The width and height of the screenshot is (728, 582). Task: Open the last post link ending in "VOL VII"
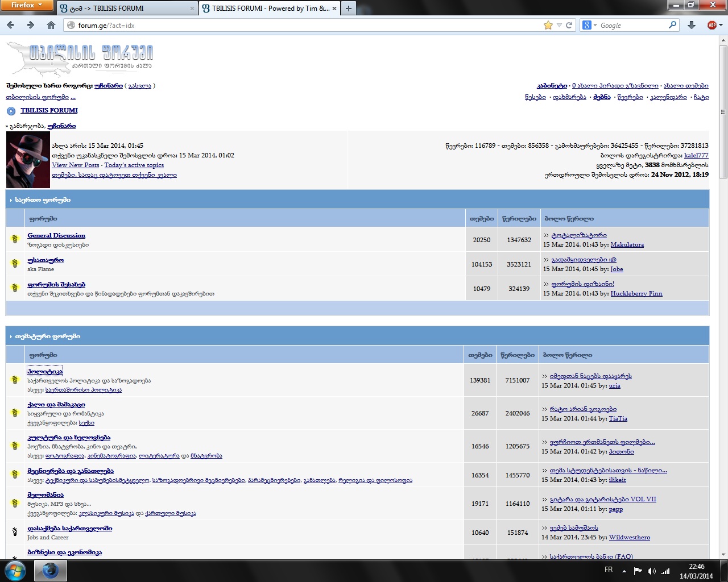(x=603, y=499)
